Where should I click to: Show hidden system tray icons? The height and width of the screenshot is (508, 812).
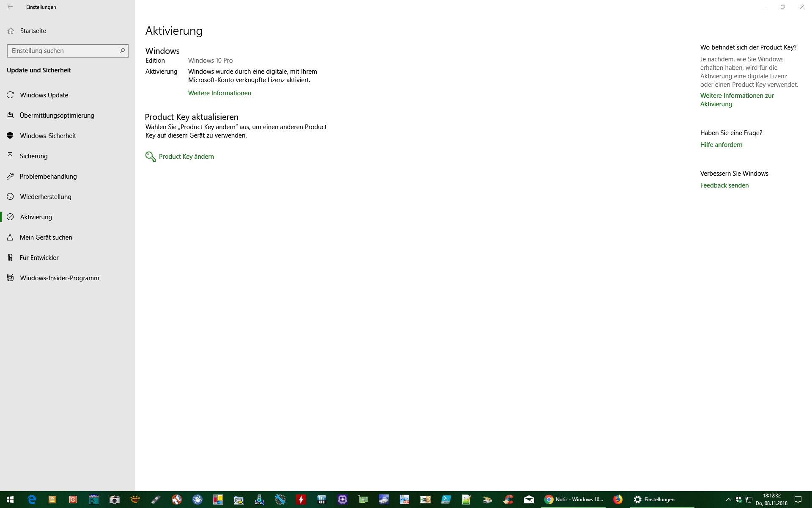tap(728, 500)
